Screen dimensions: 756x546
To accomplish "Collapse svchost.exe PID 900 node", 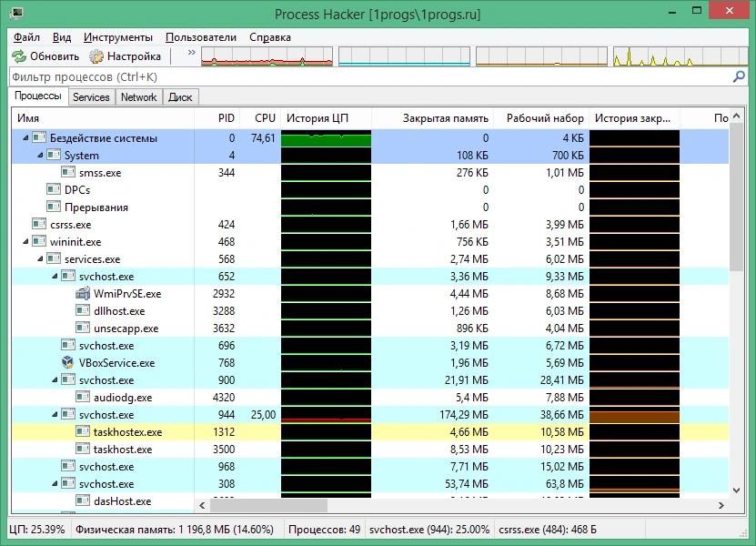I will click(55, 380).
